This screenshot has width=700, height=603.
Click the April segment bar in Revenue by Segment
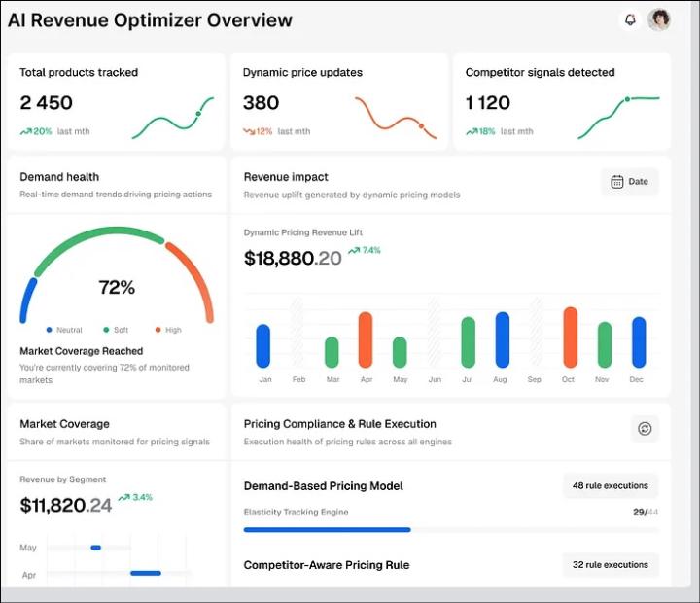click(x=146, y=573)
